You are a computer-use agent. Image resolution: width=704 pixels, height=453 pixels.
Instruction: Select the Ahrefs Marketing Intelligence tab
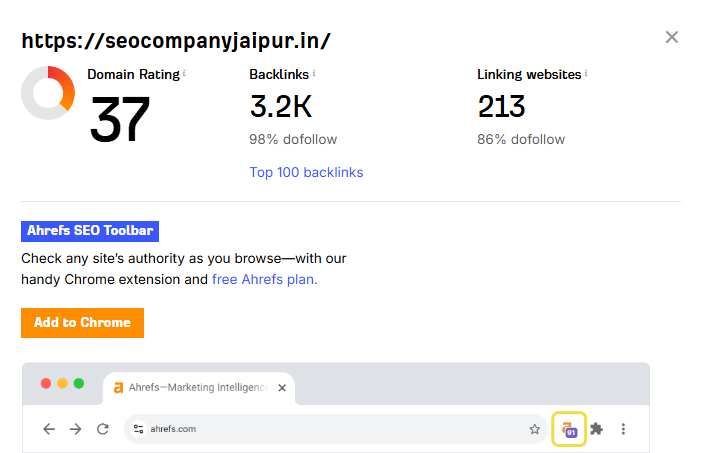(x=199, y=388)
